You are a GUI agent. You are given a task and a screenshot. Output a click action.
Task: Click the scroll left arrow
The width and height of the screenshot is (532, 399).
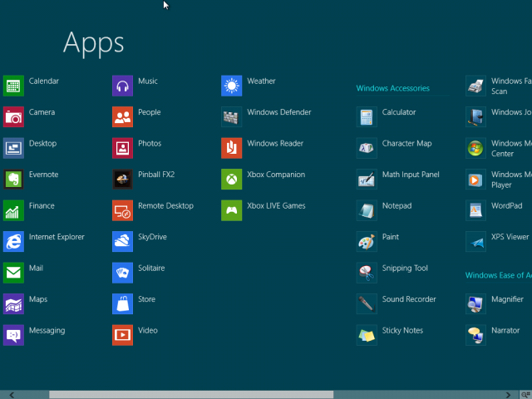point(12,395)
